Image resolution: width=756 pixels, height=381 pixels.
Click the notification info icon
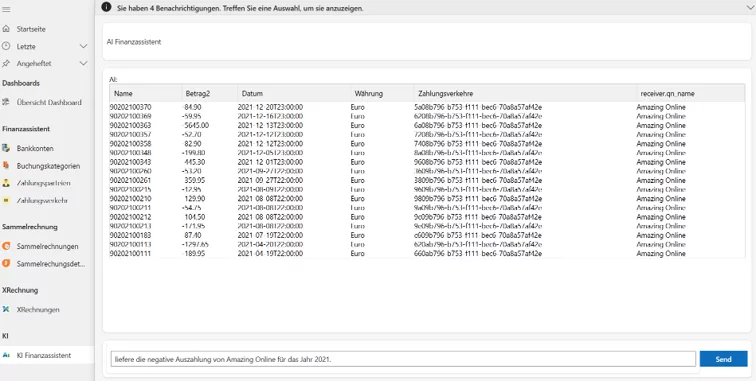tap(107, 7)
